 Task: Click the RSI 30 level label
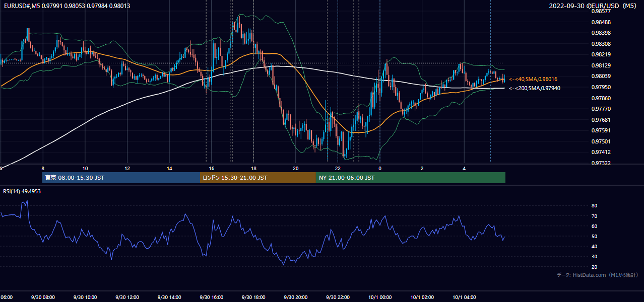[x=594, y=256]
